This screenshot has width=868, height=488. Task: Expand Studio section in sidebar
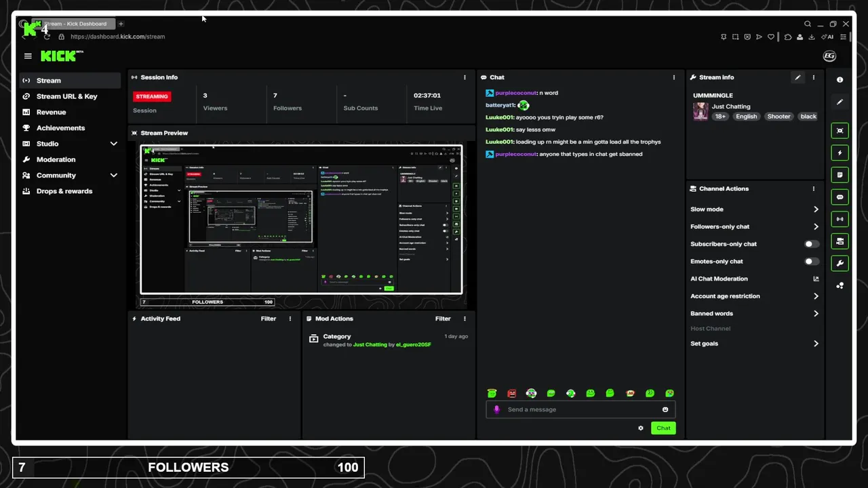(x=113, y=144)
